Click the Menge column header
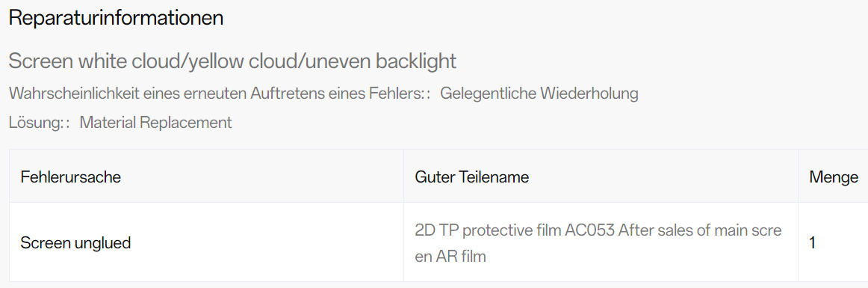Image resolution: width=868 pixels, height=288 pixels. coord(834,177)
